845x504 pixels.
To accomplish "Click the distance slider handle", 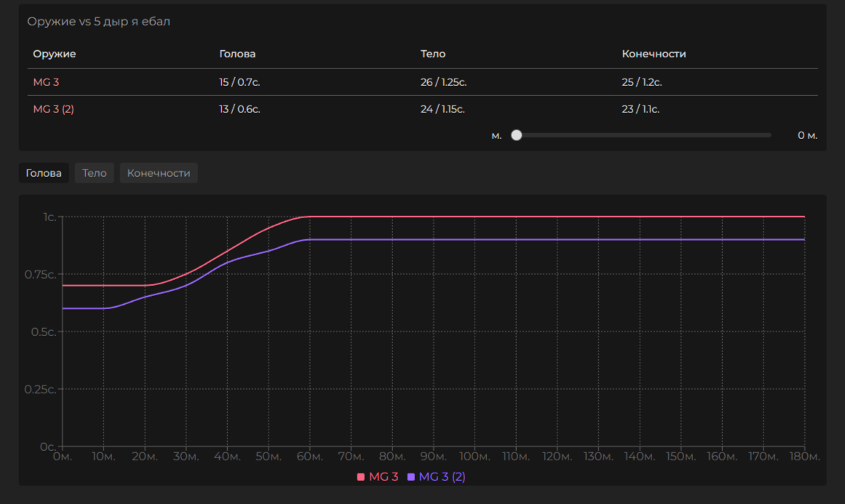I will (517, 135).
